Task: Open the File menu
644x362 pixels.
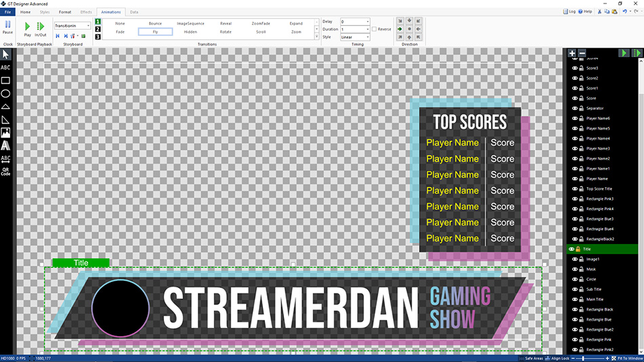Action: [x=8, y=12]
